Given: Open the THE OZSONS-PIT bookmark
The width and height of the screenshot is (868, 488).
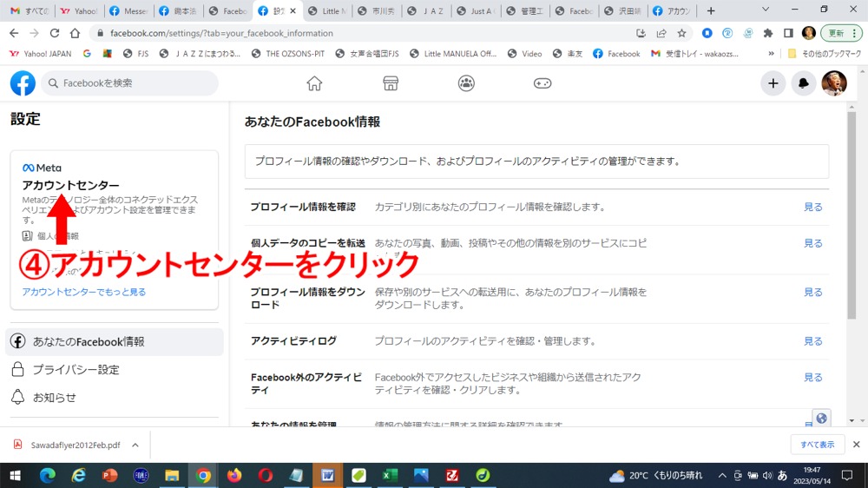Looking at the screenshot, I should tap(288, 54).
